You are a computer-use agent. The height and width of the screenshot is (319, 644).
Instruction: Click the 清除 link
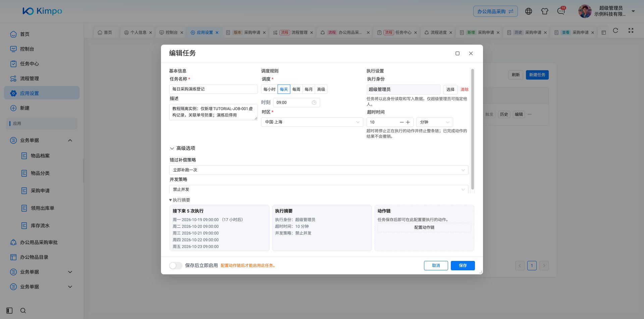coord(465,90)
